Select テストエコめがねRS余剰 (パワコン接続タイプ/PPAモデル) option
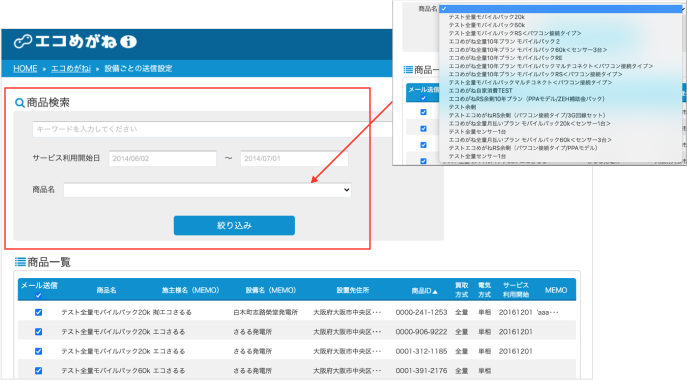Image resolution: width=687 pixels, height=380 pixels. [x=523, y=148]
